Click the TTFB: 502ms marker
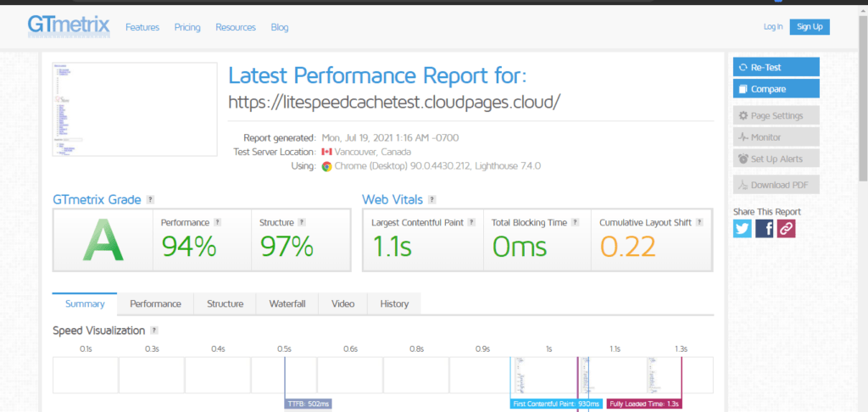Screen dimensions: 868x412 coord(309,404)
